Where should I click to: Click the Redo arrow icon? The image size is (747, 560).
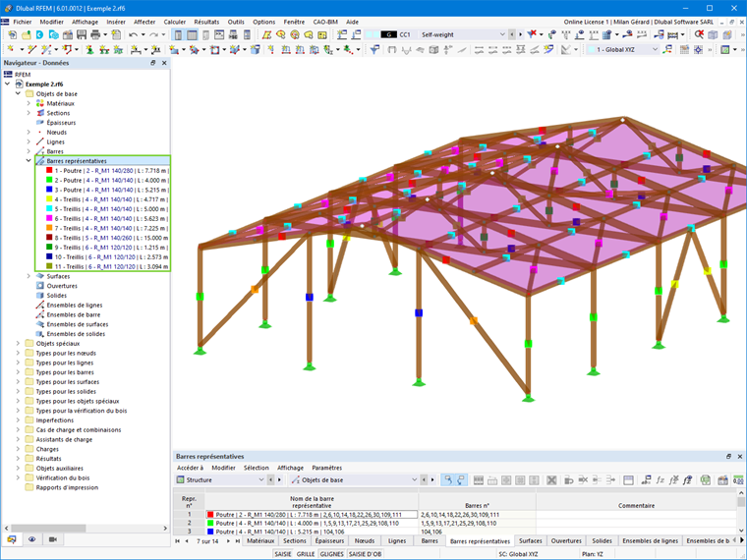coord(153,34)
